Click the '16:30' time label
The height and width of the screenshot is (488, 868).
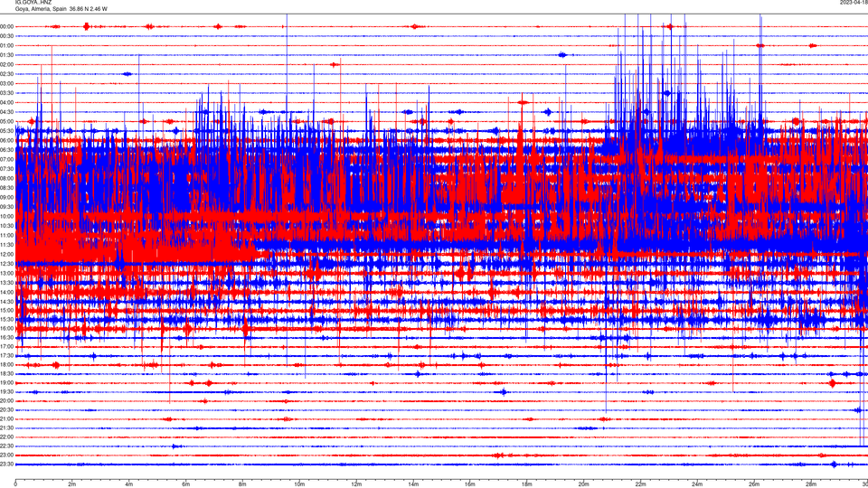point(6,337)
